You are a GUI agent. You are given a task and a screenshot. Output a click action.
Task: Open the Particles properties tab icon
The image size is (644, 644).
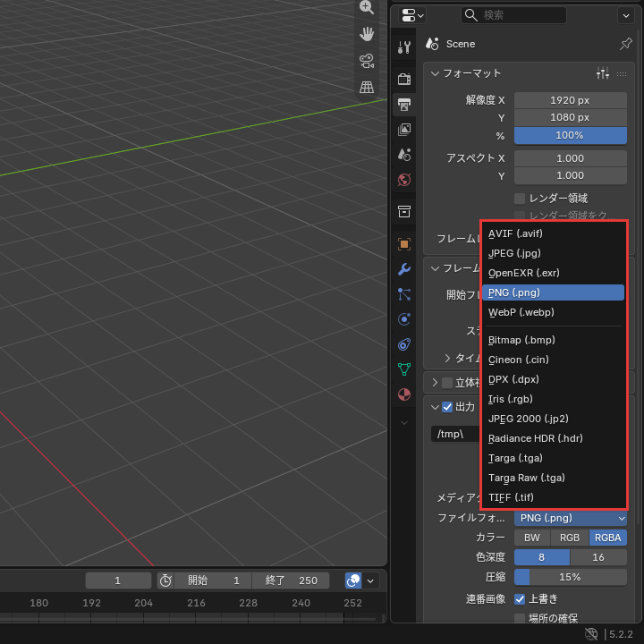pyautogui.click(x=404, y=294)
